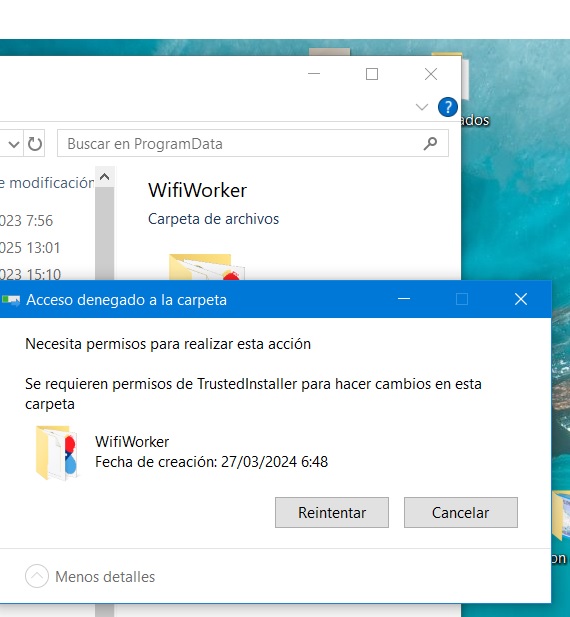Viewport: 570px width, 617px height.
Task: Click the desktop folder icon at right edge
Action: [561, 515]
